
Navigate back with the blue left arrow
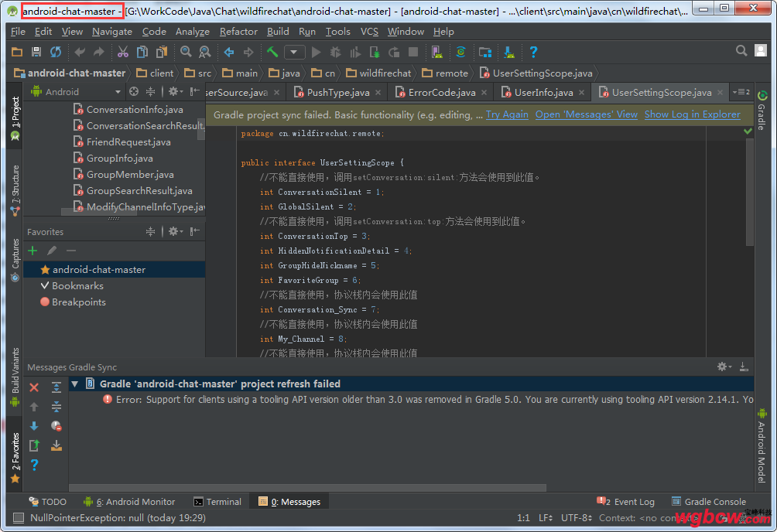pyautogui.click(x=229, y=52)
